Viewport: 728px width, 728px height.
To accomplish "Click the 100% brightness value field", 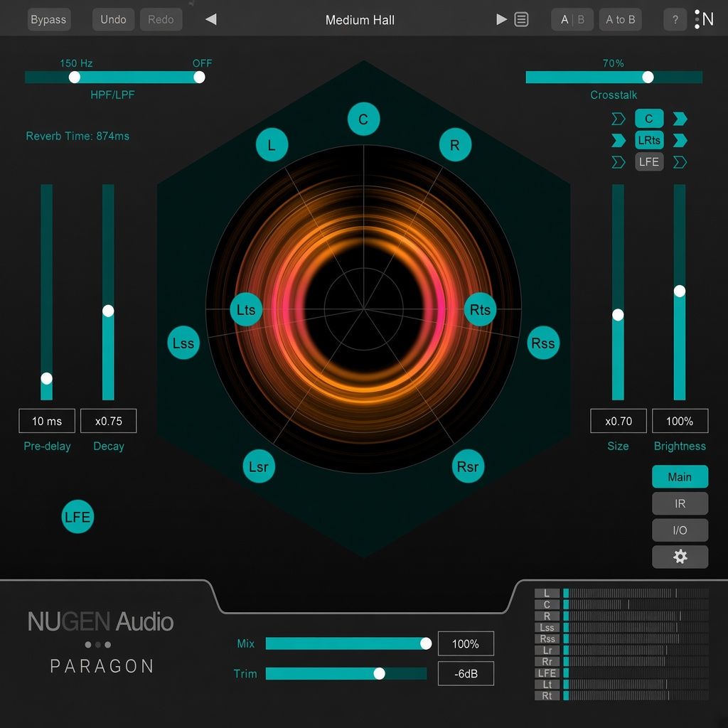I will [x=680, y=421].
